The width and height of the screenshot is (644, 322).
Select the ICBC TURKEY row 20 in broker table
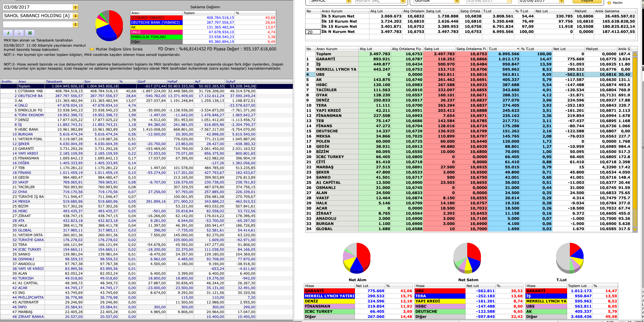pyautogui.click(x=468, y=157)
